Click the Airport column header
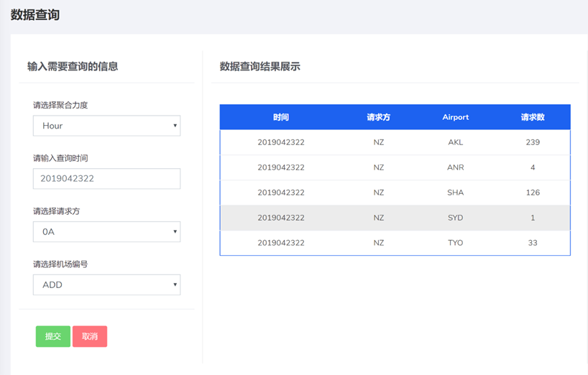Screen dimensions: 588x375 456,117
